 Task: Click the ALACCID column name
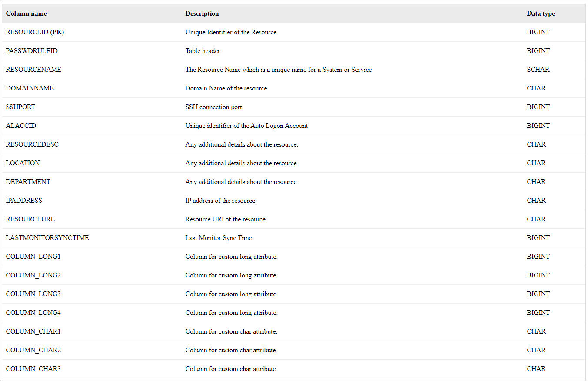21,126
